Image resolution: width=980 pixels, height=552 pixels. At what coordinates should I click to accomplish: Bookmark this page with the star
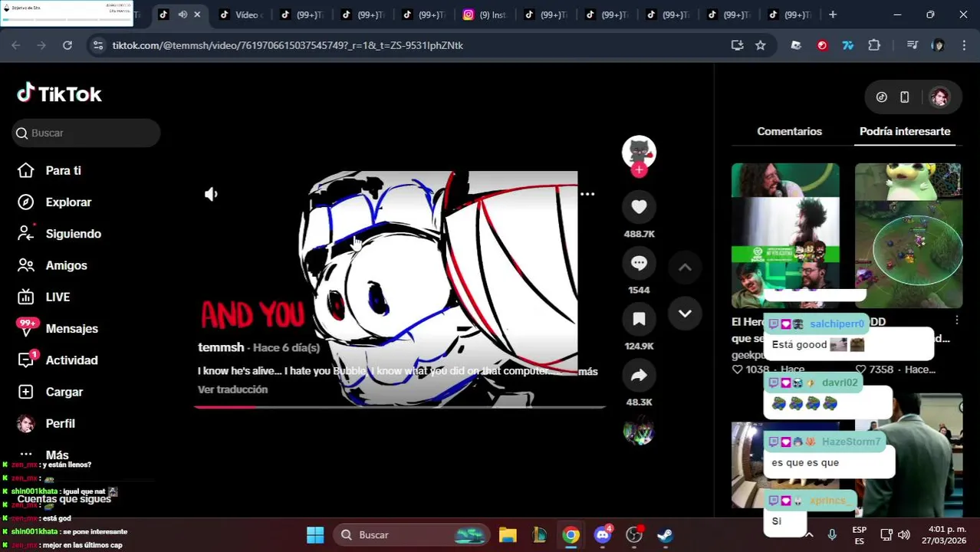760,45
